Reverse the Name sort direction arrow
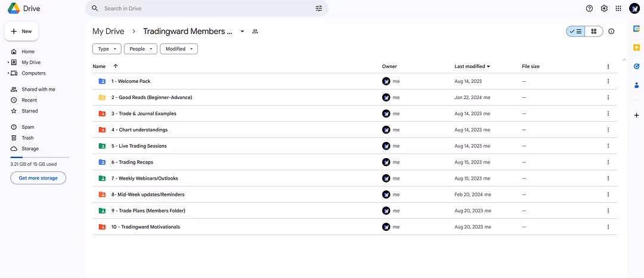The image size is (644, 278). coord(115,66)
